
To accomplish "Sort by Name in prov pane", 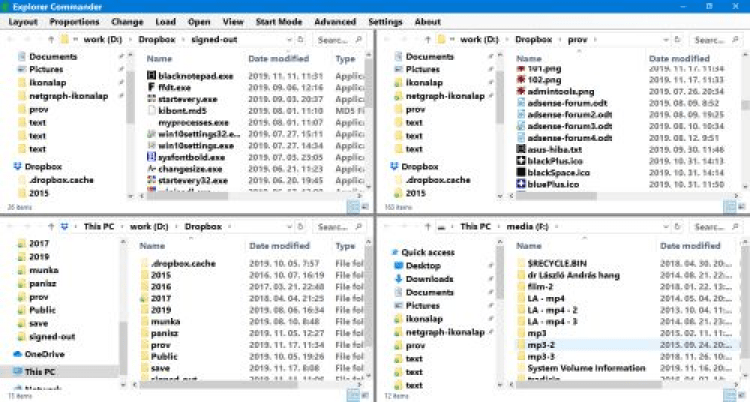I will [x=529, y=58].
